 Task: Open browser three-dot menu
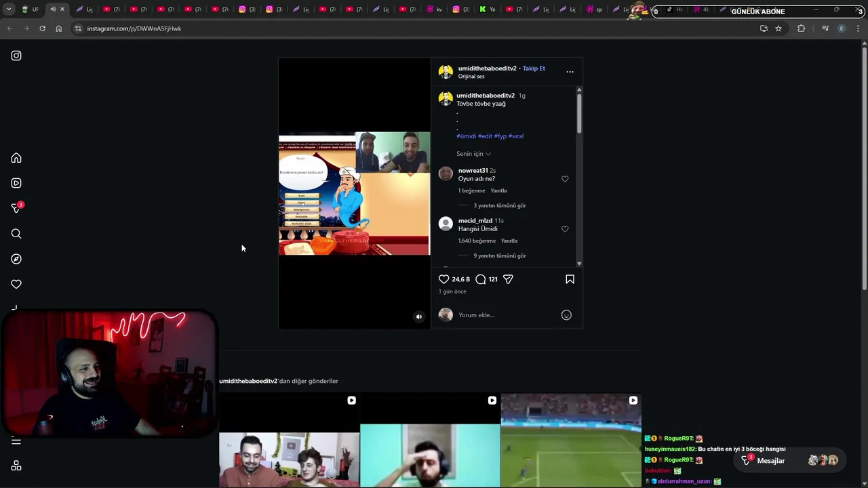(858, 28)
